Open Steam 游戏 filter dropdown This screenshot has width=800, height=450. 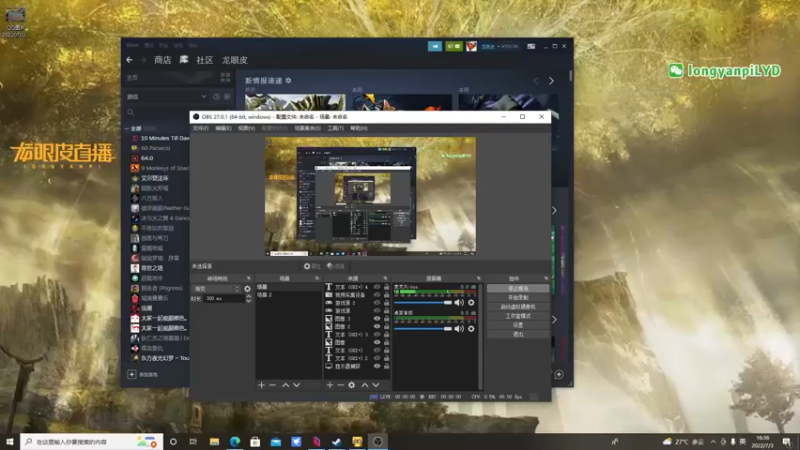[x=166, y=96]
